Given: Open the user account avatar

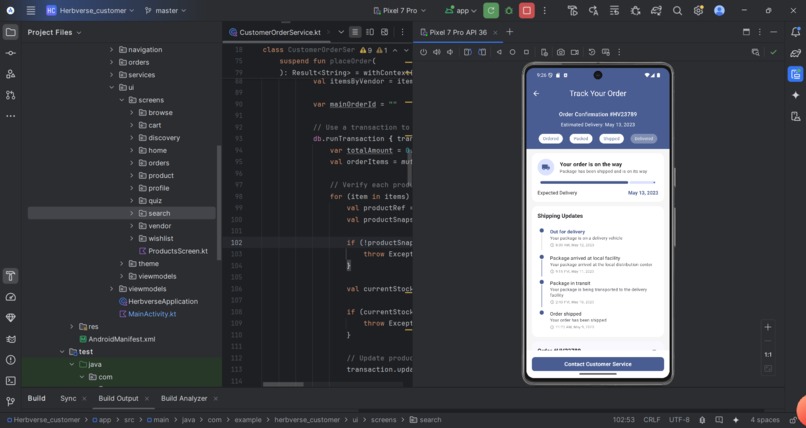Looking at the screenshot, I should pos(719,10).
